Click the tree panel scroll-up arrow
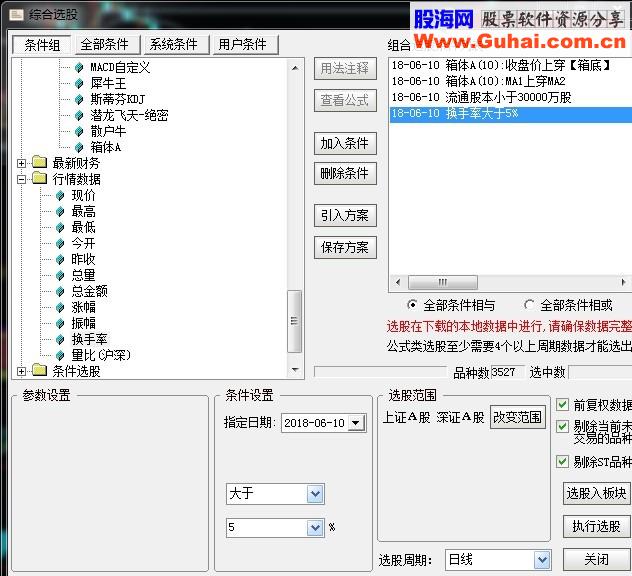Viewport: 632px width, 576px height. 295,68
